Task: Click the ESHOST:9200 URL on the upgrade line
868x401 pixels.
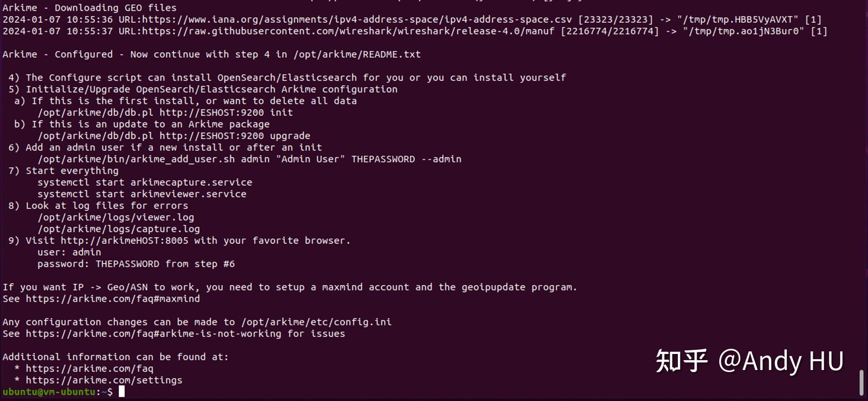Action: (212, 136)
